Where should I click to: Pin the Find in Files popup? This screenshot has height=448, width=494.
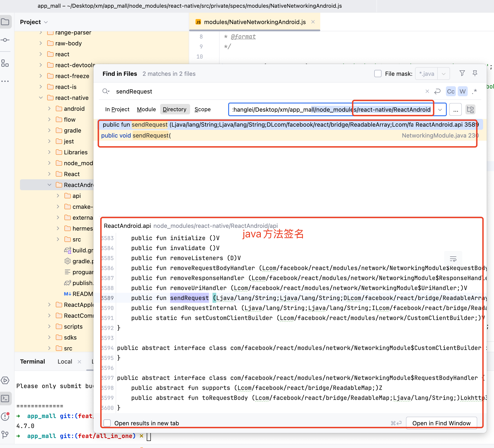(x=475, y=73)
